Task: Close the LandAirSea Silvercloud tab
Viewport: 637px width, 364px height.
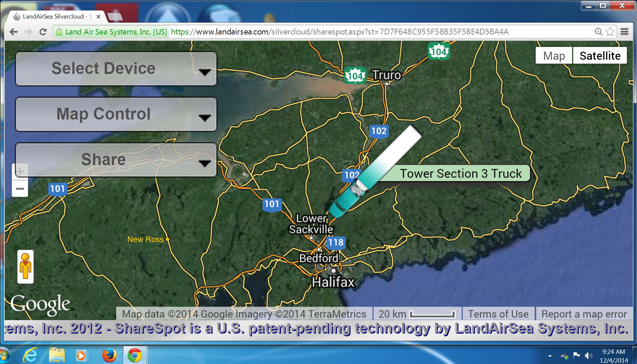Action: [98, 17]
